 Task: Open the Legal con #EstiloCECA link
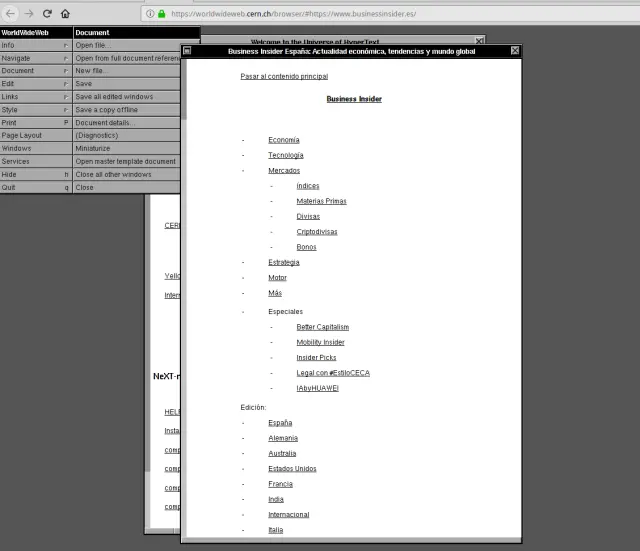(333, 373)
